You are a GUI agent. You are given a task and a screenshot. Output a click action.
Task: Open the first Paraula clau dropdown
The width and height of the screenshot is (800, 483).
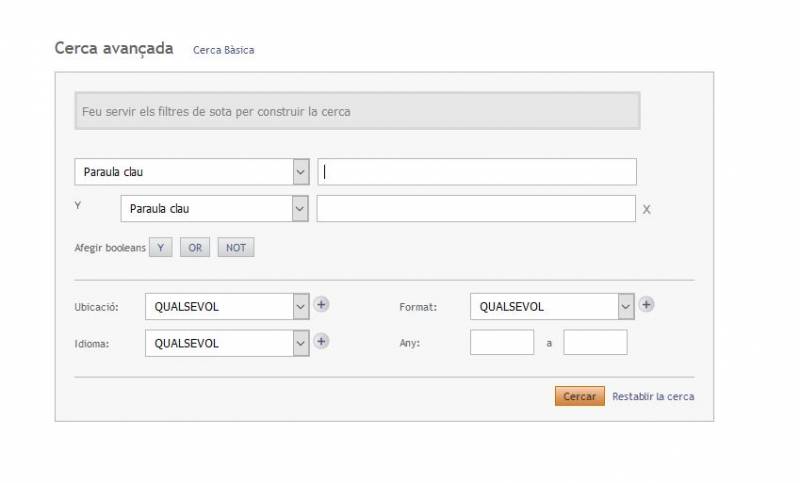(x=192, y=172)
